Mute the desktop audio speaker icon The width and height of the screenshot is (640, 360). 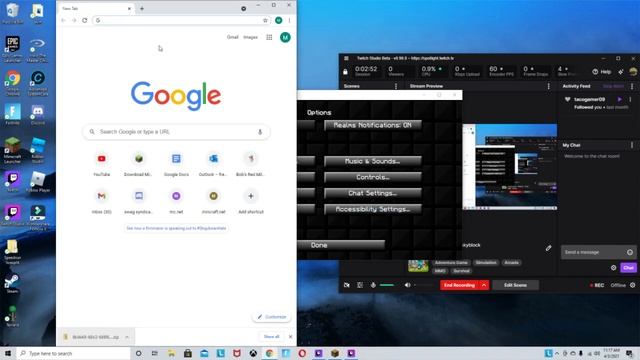pos(407,285)
